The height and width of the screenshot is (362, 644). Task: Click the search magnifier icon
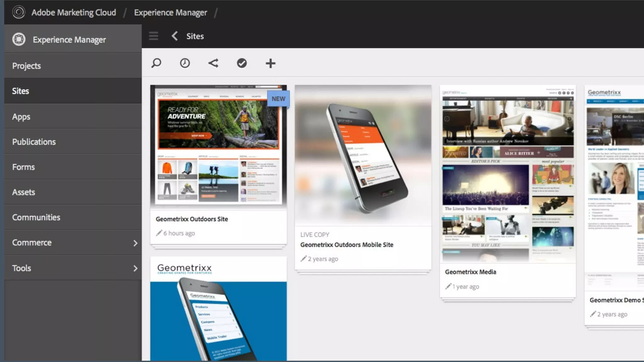[156, 63]
